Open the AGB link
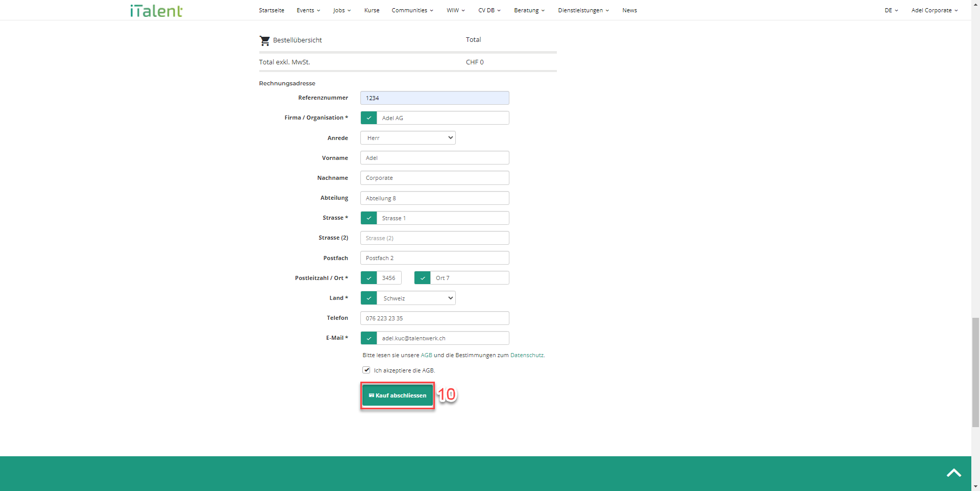This screenshot has height=491, width=980. (x=426, y=355)
